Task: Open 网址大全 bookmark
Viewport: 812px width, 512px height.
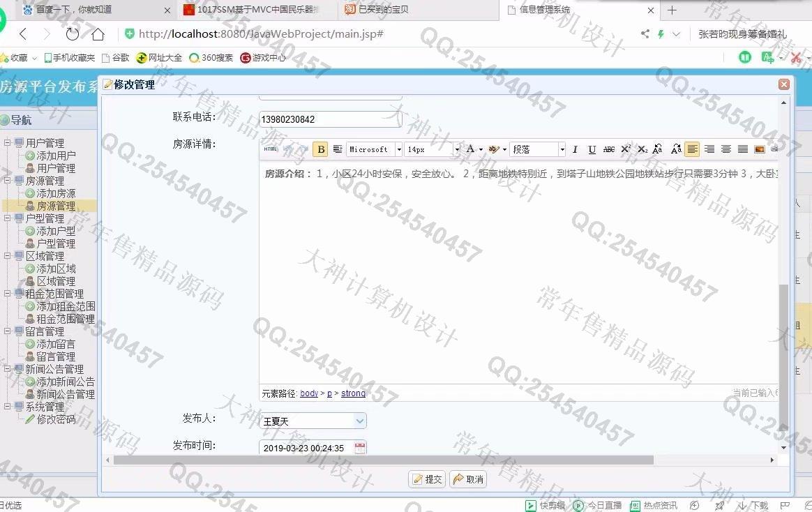Action: [160, 58]
